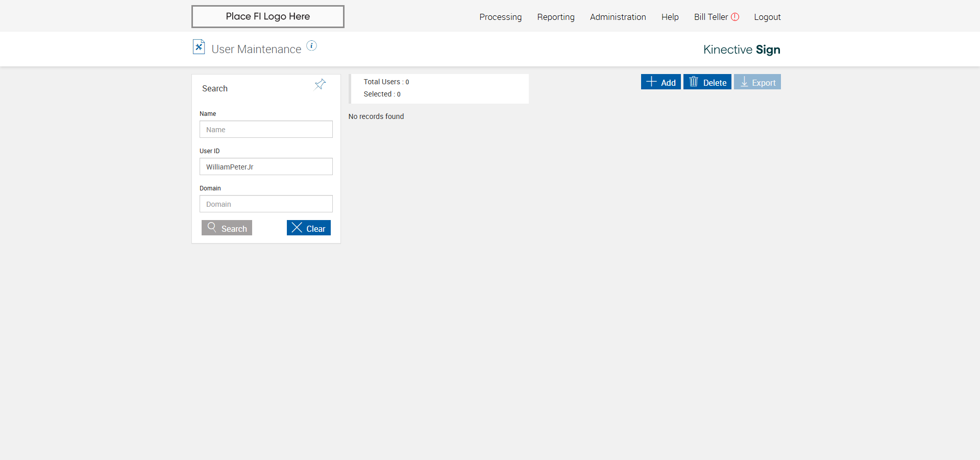Open the Help menu
The width and height of the screenshot is (980, 460).
click(670, 17)
